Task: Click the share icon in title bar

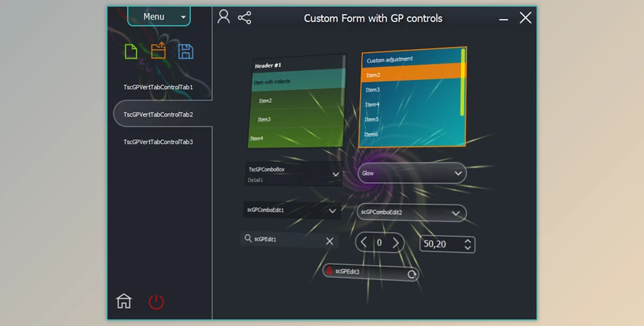Action: coord(244,18)
